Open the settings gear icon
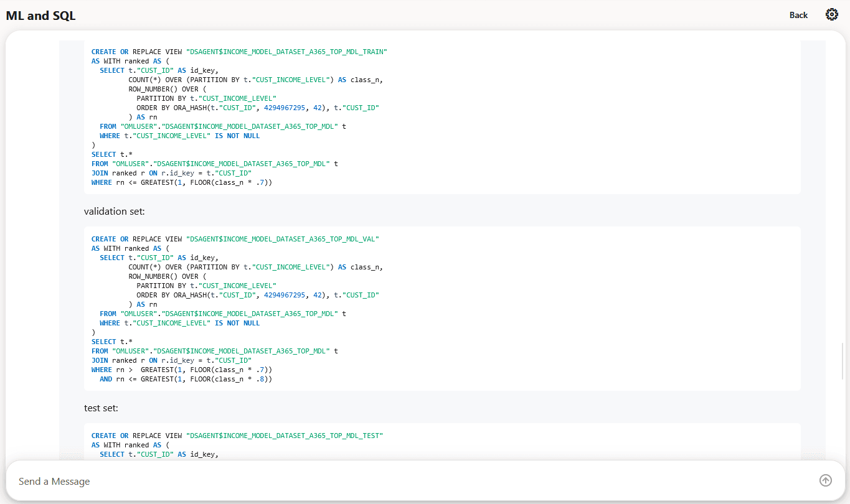This screenshot has width=850, height=504. [832, 15]
